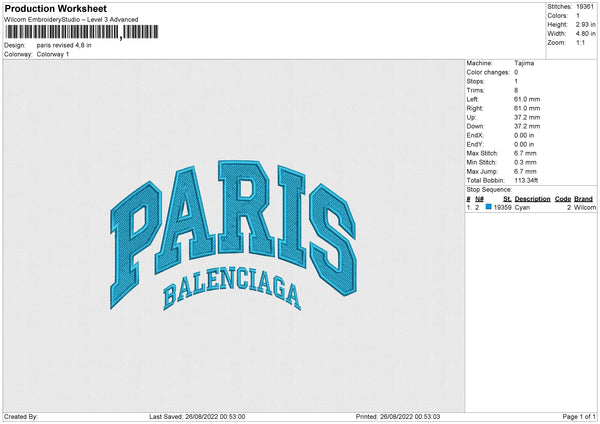Click the Wilcom brand entry in the stop row
This screenshot has height=424, width=600.
coord(584,208)
